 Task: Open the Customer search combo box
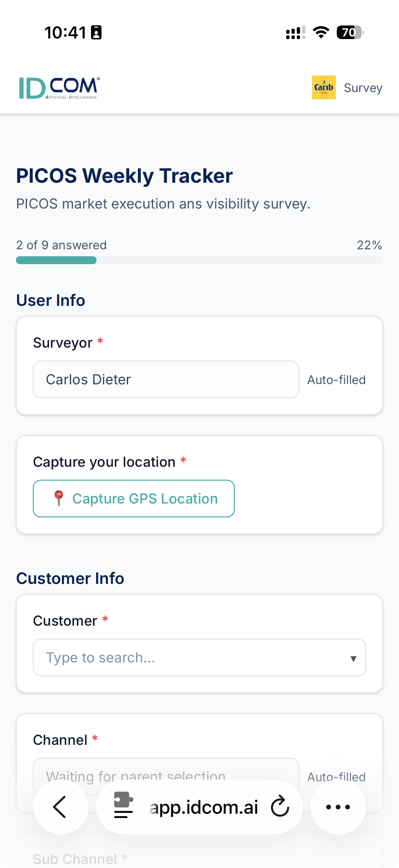coord(199,657)
